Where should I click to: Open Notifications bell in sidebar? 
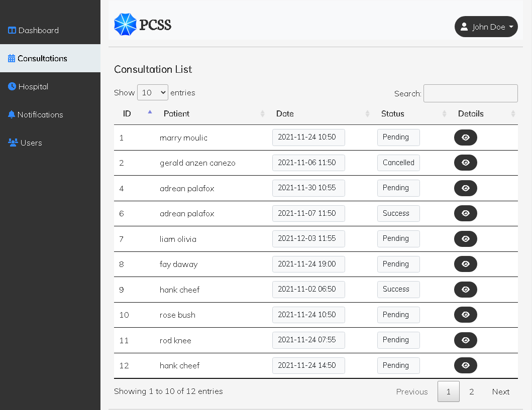click(x=12, y=114)
